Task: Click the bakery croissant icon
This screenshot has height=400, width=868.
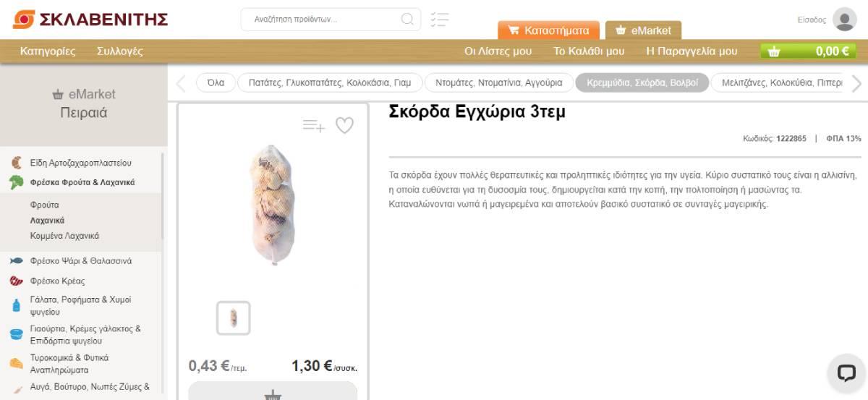Action: tap(16, 163)
